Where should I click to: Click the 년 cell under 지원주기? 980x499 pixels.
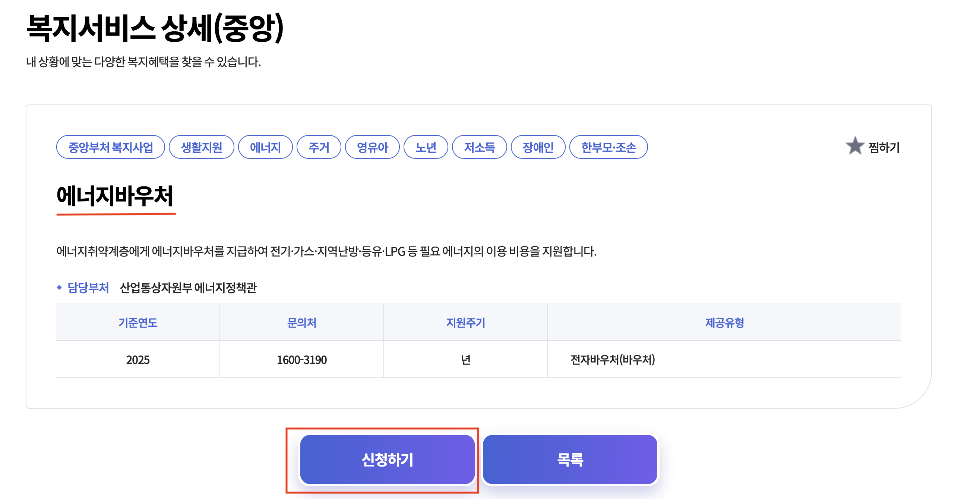click(x=466, y=360)
